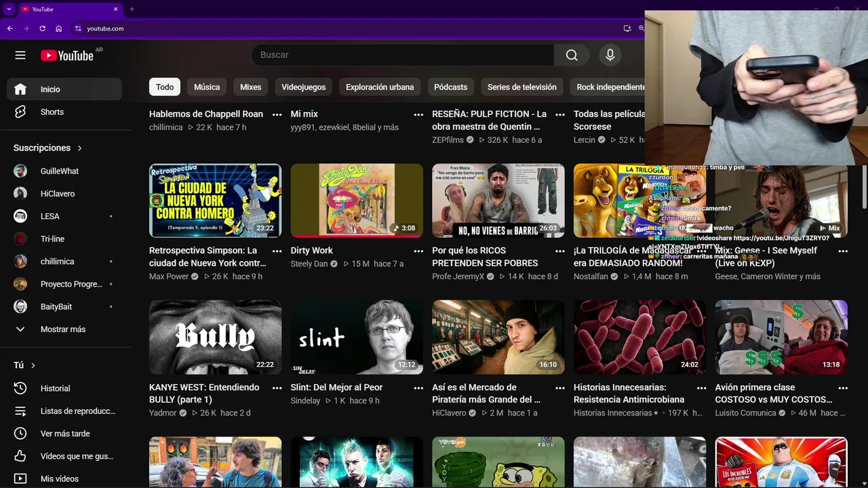Select the Todo filter chip
This screenshot has width=868, height=488.
click(165, 87)
